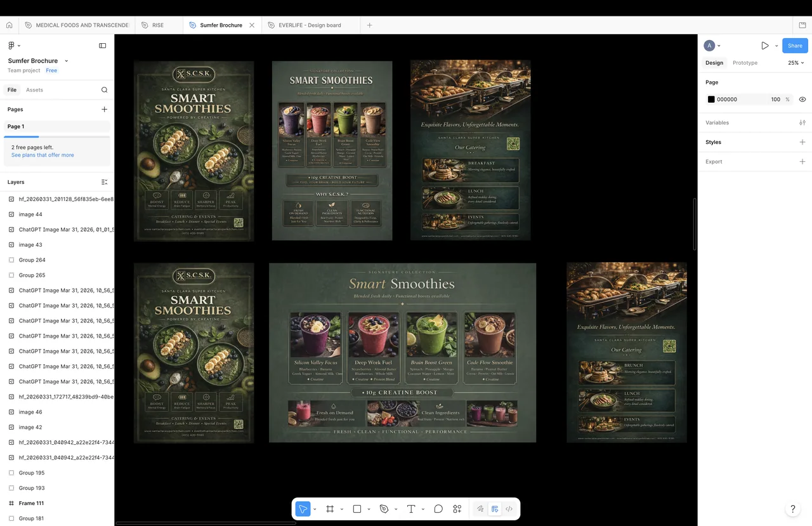Image resolution: width=812 pixels, height=526 pixels.
Task: Open a new tab with the plus button
Action: [370, 25]
